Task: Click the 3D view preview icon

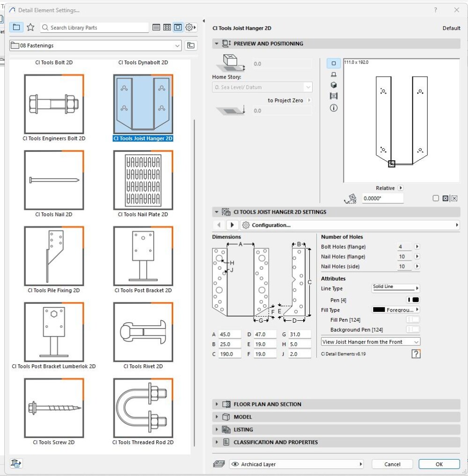Action: pyautogui.click(x=334, y=85)
